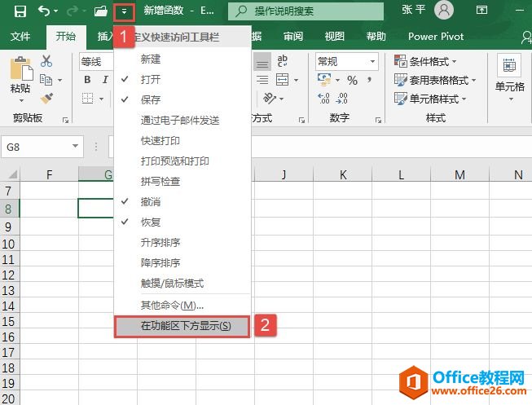Click the Percent Style icon

[352, 80]
